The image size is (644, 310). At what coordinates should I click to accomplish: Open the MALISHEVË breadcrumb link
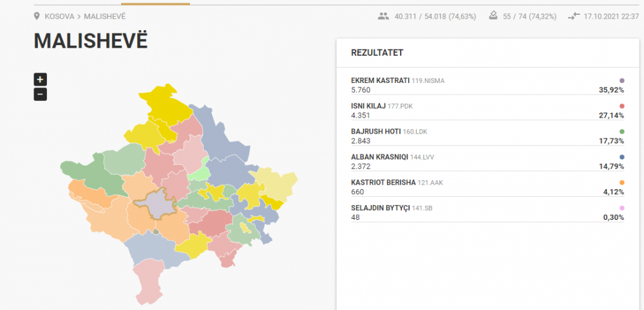[105, 17]
